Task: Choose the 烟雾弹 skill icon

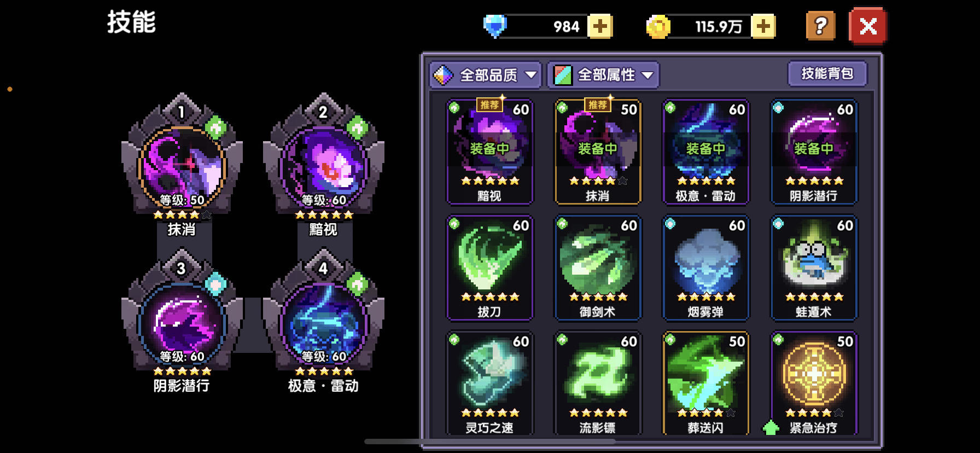Action: (705, 268)
